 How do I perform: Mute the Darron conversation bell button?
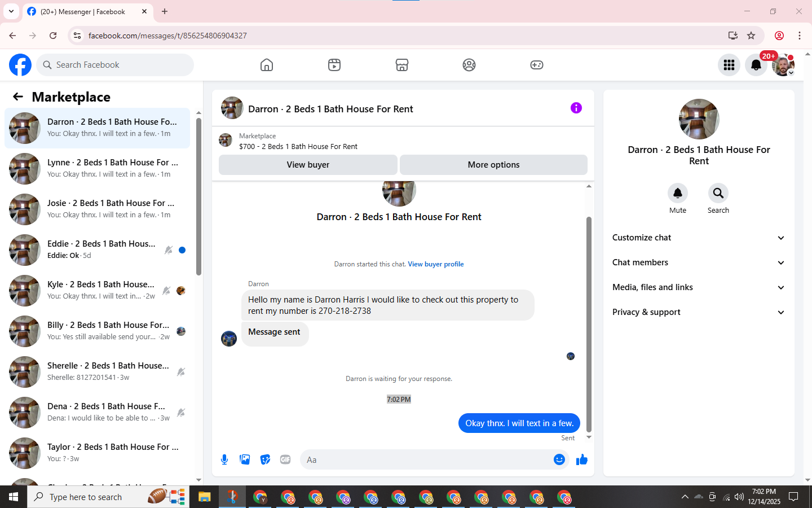[x=678, y=193]
